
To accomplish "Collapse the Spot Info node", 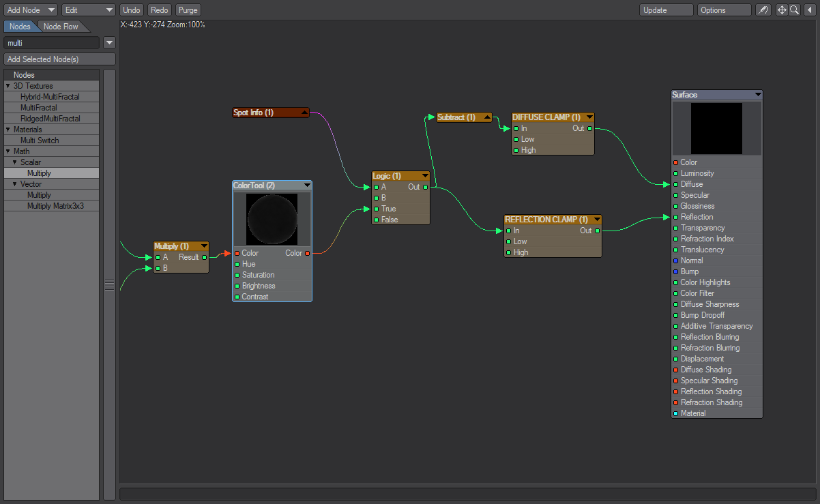I will click(304, 113).
